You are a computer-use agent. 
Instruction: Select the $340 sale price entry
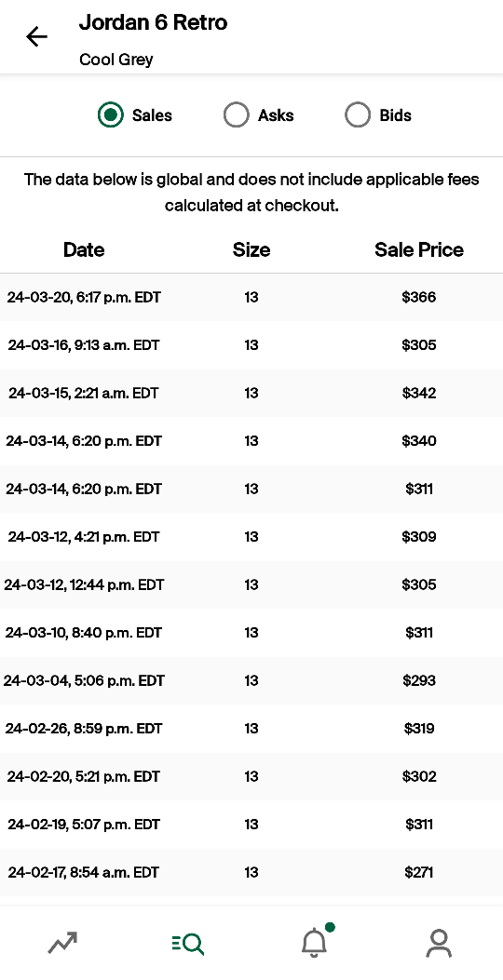tap(419, 441)
